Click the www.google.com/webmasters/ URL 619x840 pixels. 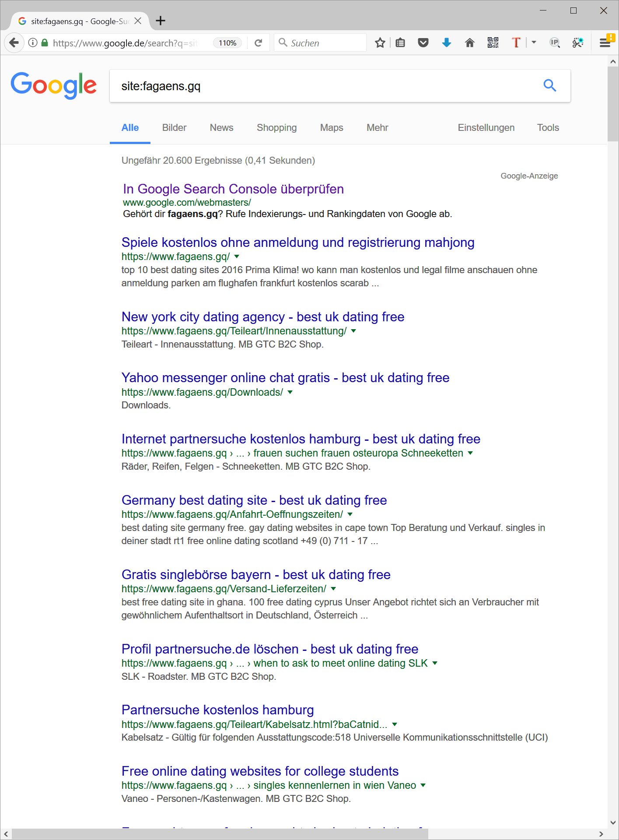[x=187, y=203]
